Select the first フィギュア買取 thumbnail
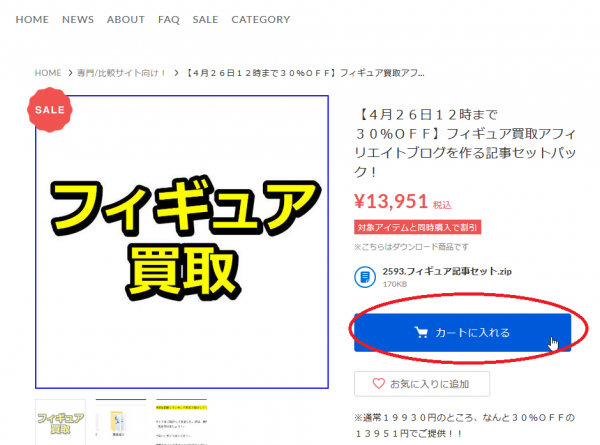 (x=60, y=422)
